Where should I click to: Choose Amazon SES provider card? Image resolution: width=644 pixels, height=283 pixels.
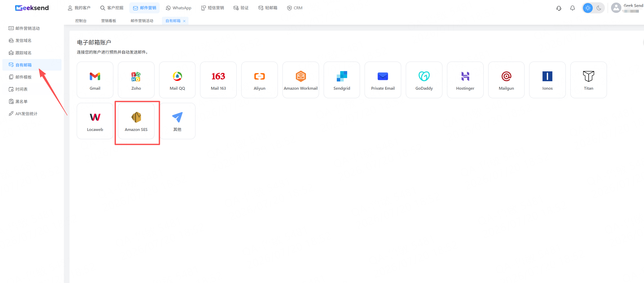(x=136, y=121)
